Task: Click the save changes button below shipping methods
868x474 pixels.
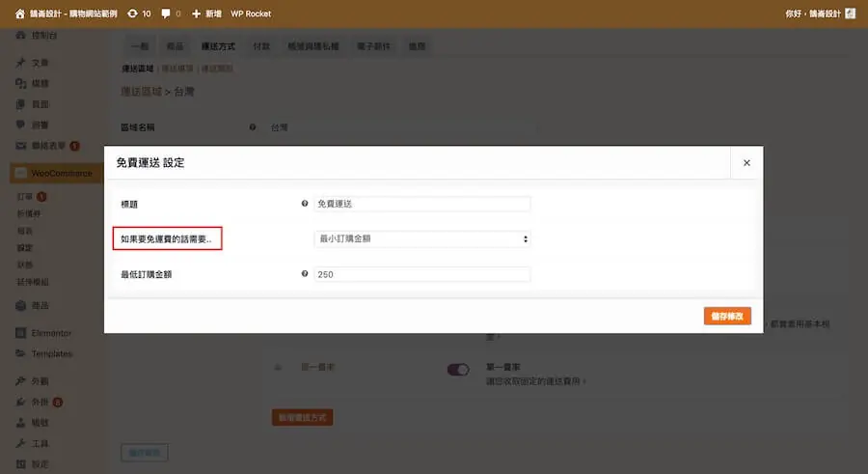Action: click(145, 453)
